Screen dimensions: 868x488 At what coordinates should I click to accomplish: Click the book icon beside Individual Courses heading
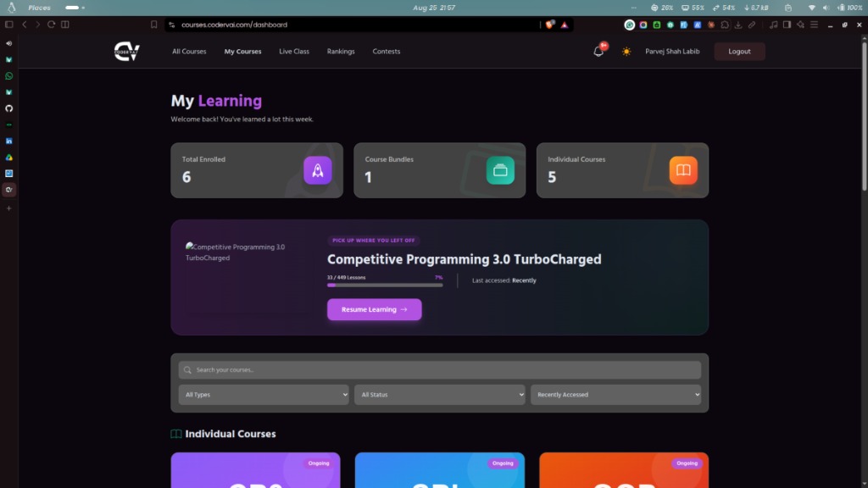[x=176, y=434]
